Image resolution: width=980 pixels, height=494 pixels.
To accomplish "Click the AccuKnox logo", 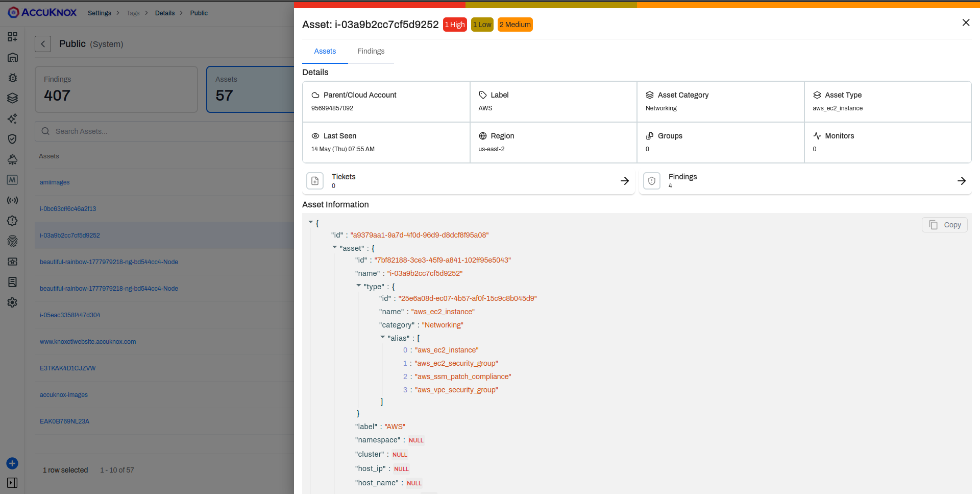I will coord(42,12).
